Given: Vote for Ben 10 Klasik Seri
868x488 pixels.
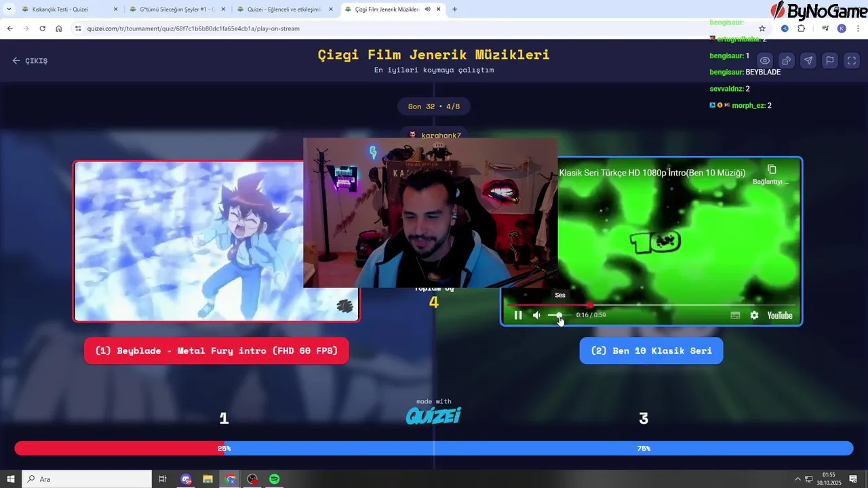Looking at the screenshot, I should tap(651, 350).
